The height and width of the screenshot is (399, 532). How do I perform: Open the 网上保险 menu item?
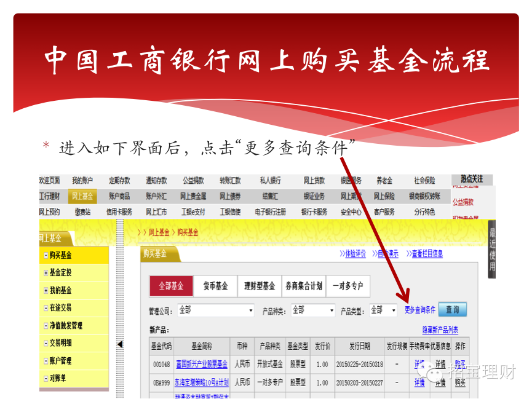click(x=384, y=196)
